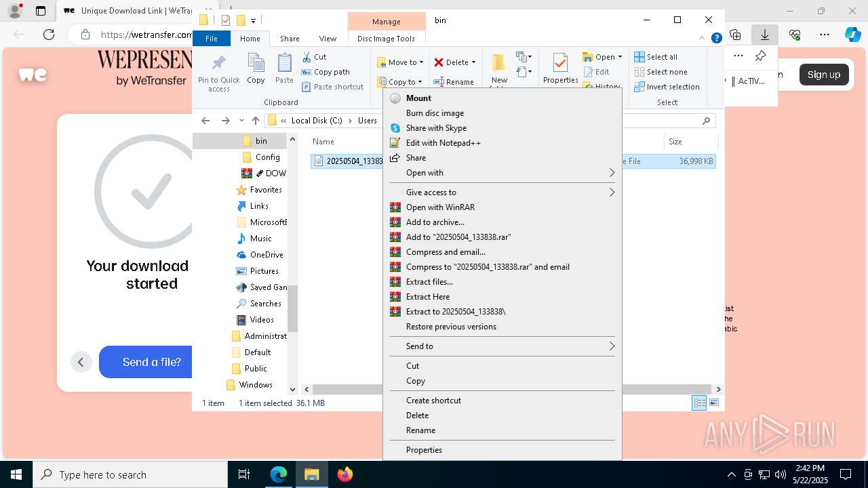Image resolution: width=868 pixels, height=488 pixels.
Task: Expand the Send to submenu
Action: [x=502, y=346]
